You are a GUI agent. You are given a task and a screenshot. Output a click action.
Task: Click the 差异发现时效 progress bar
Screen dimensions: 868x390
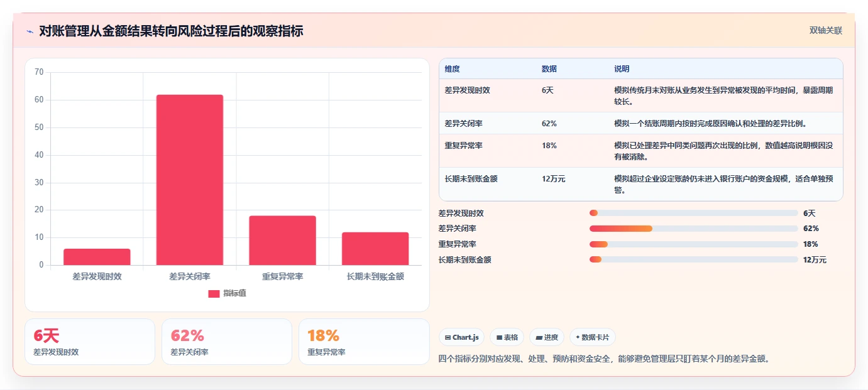pyautogui.click(x=693, y=214)
